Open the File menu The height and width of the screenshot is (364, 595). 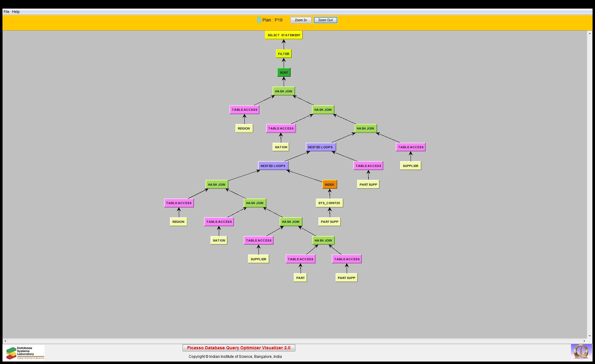pyautogui.click(x=6, y=12)
